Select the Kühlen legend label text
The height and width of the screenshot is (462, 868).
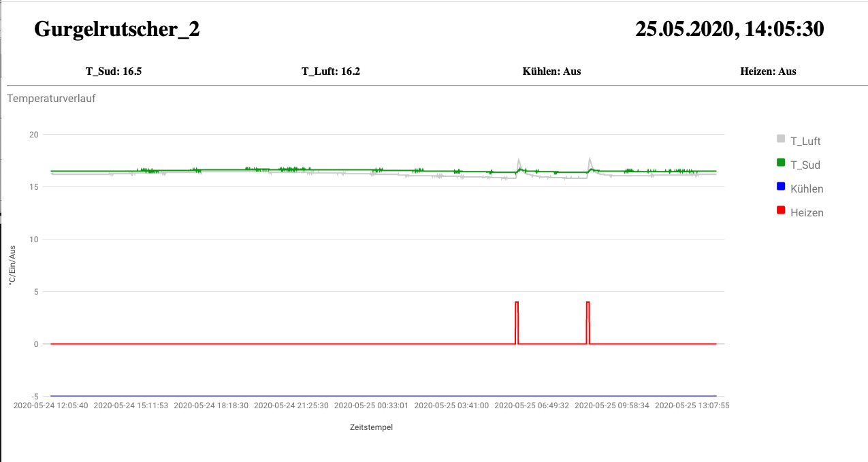coord(807,189)
